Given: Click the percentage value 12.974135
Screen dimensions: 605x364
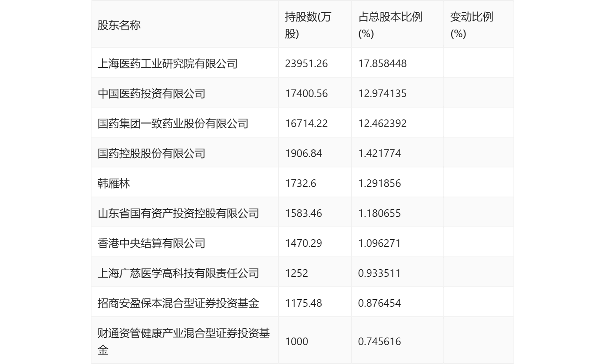Looking at the screenshot, I should pyautogui.click(x=382, y=93).
